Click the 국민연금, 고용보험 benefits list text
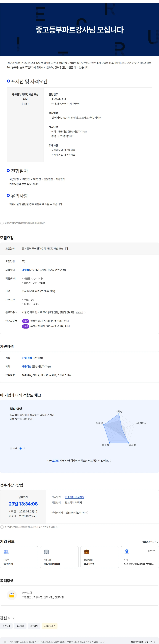Viewport: 159px width, 644px height. 43,597
